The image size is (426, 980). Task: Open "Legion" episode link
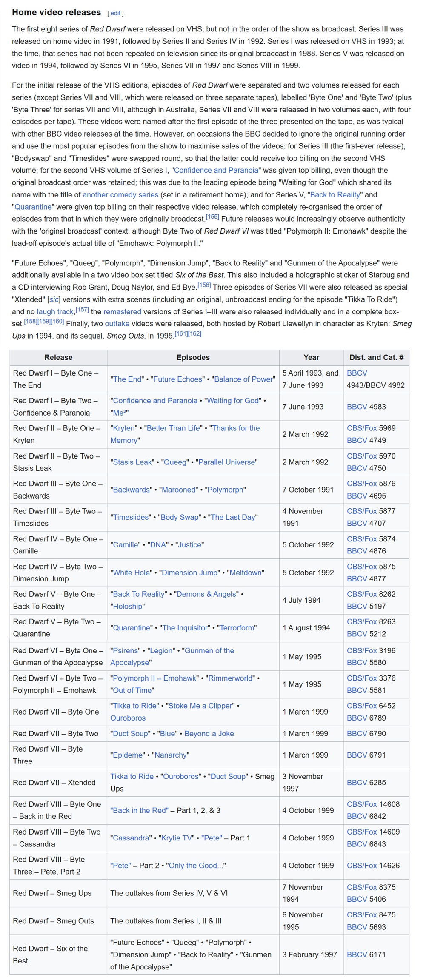[161, 651]
